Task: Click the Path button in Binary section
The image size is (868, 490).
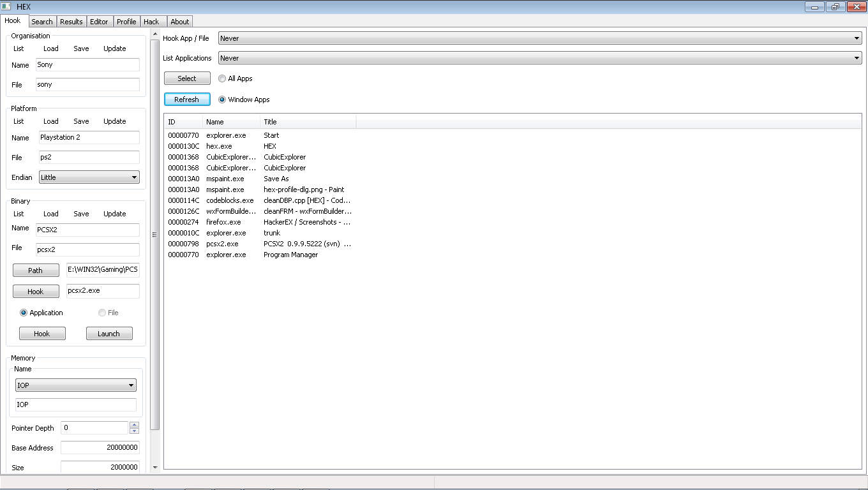Action: click(36, 270)
